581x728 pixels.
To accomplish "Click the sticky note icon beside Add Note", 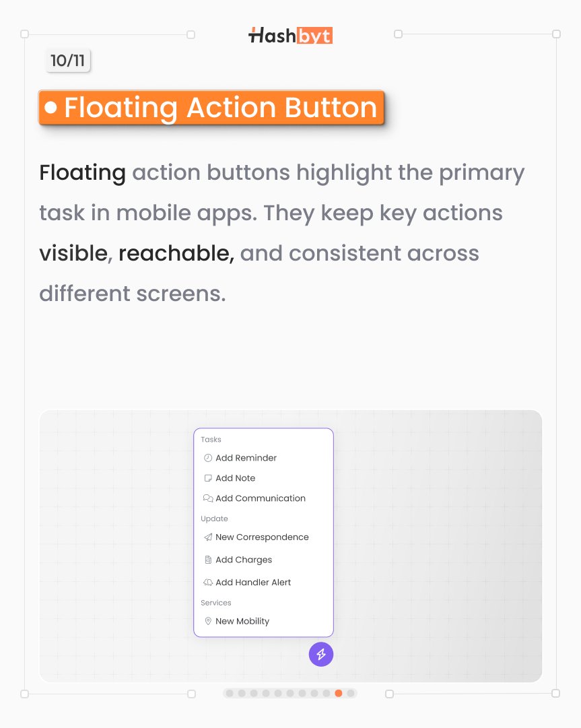I will pos(208,478).
